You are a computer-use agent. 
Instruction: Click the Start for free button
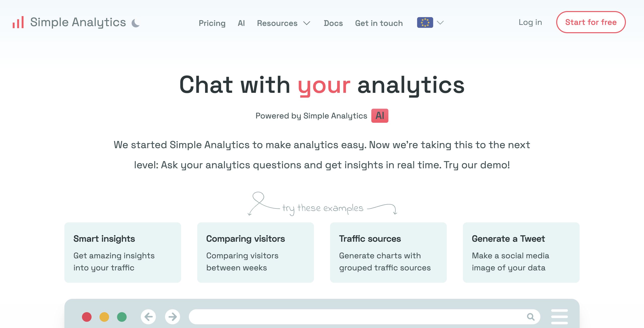point(591,22)
